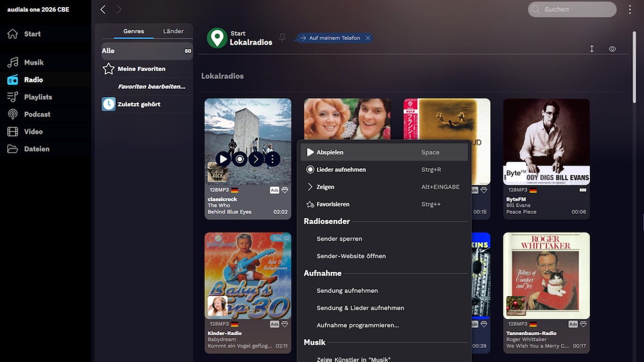Remove the Auf meinem Telefon chip
Viewport: 644px width, 362px height.
[x=368, y=38]
